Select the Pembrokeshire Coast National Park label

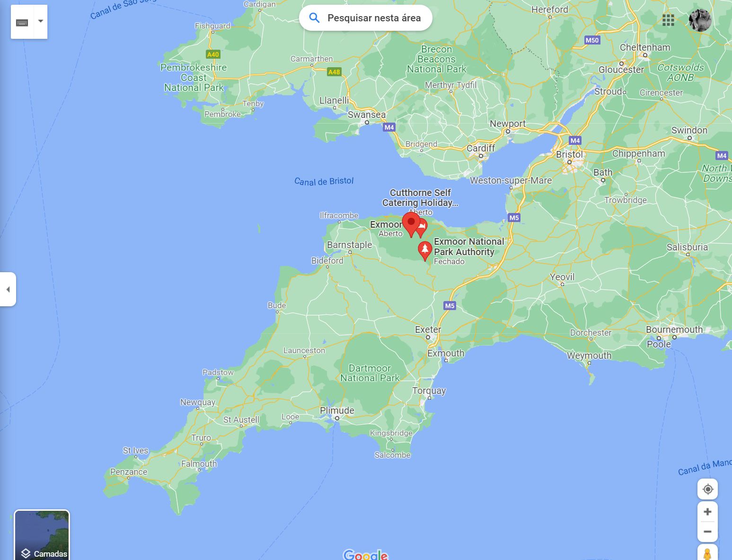click(x=194, y=77)
